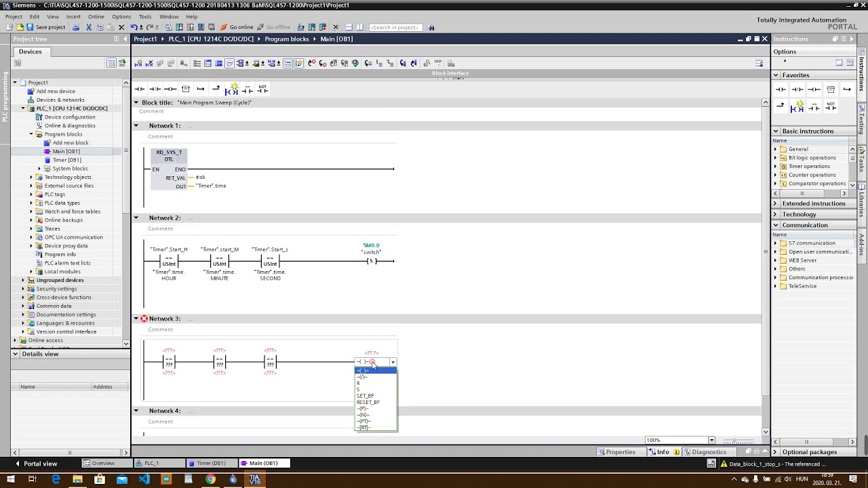Image resolution: width=868 pixels, height=488 pixels.
Task: Click insert network icon in block editor toolbar
Action: point(138,63)
